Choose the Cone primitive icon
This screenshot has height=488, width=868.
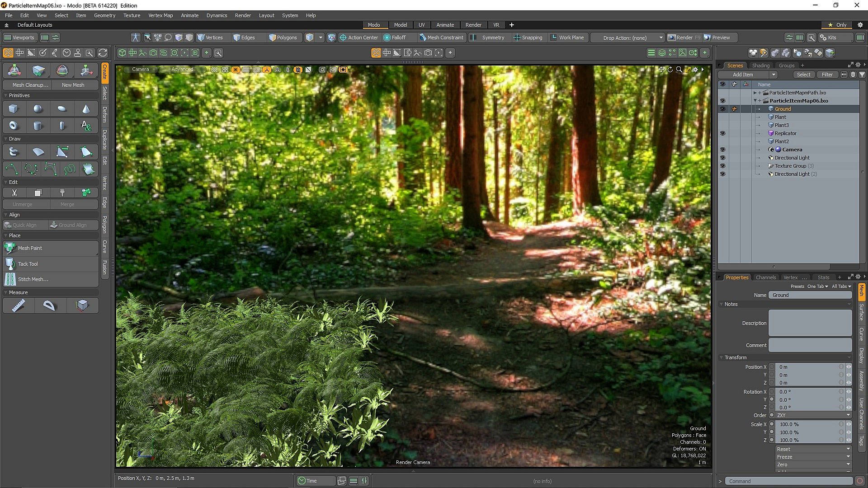(x=86, y=109)
